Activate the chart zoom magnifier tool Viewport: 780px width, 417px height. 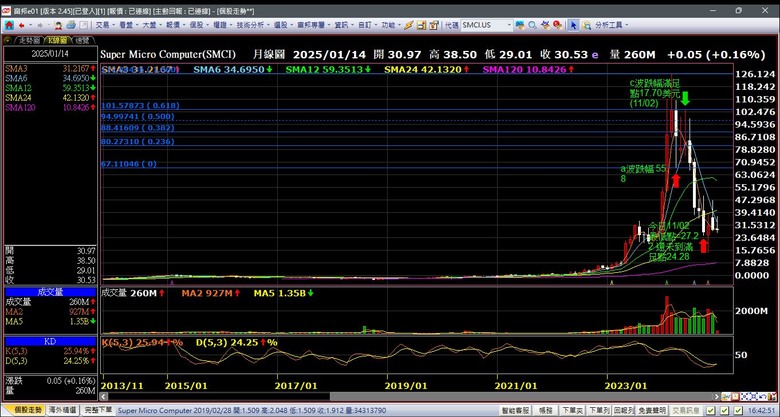coord(587,25)
